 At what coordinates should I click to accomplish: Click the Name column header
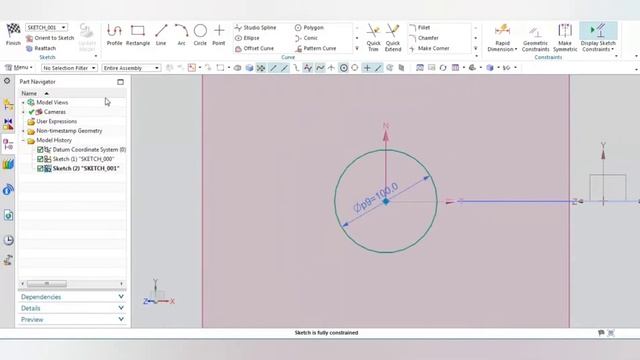pyautogui.click(x=29, y=93)
